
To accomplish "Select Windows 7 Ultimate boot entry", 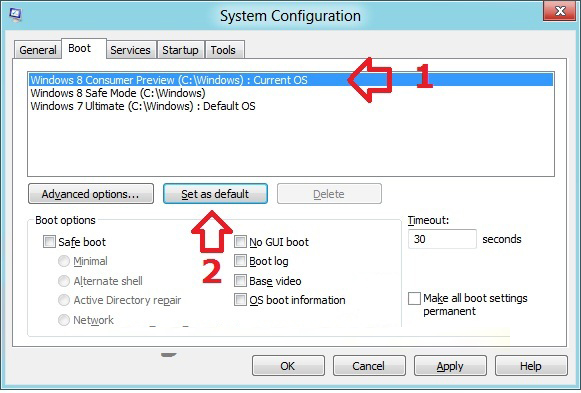I will (291, 106).
